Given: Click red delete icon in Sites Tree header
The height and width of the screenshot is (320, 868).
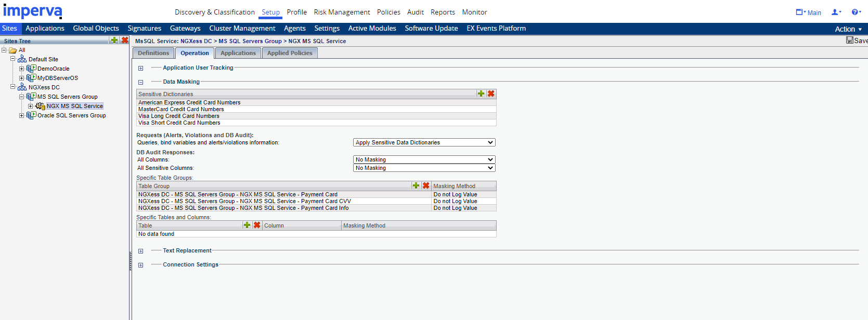Looking at the screenshot, I should [x=125, y=40].
